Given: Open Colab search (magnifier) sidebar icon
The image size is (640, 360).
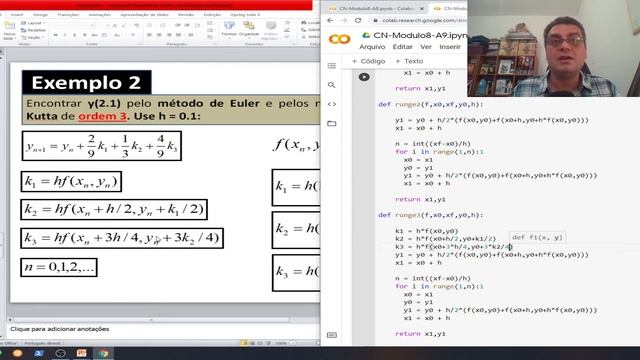Looking at the screenshot, I should tap(331, 85).
